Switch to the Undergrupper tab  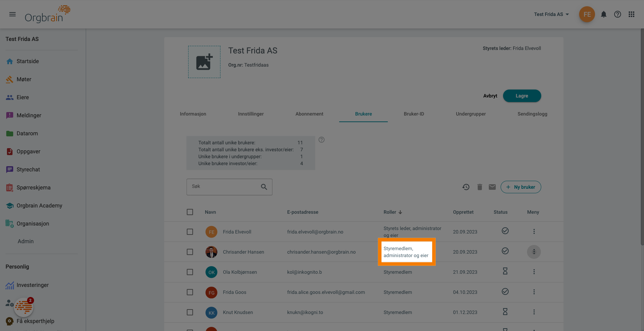pyautogui.click(x=471, y=114)
